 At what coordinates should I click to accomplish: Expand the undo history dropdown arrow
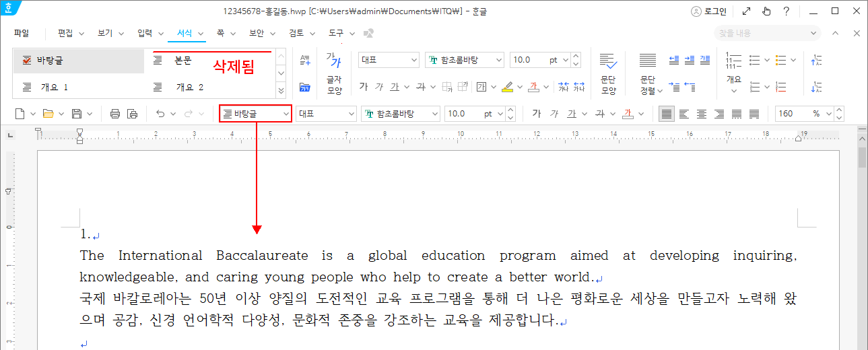pos(173,114)
